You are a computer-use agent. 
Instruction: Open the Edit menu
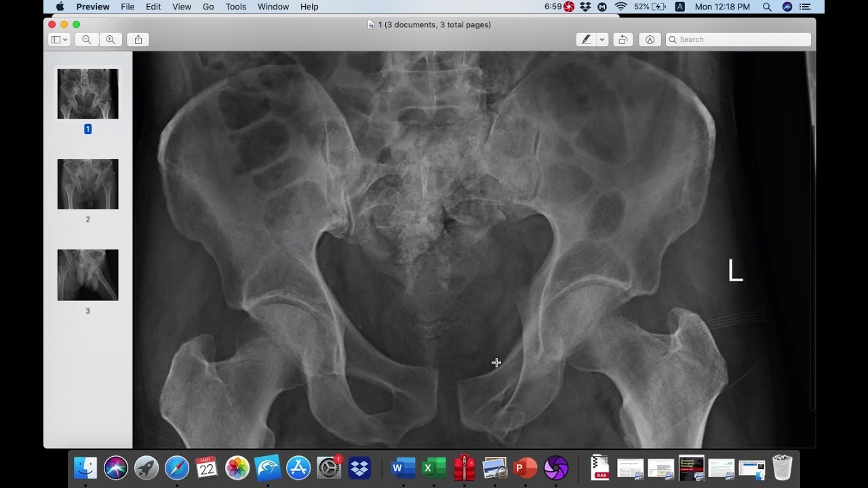(x=153, y=7)
